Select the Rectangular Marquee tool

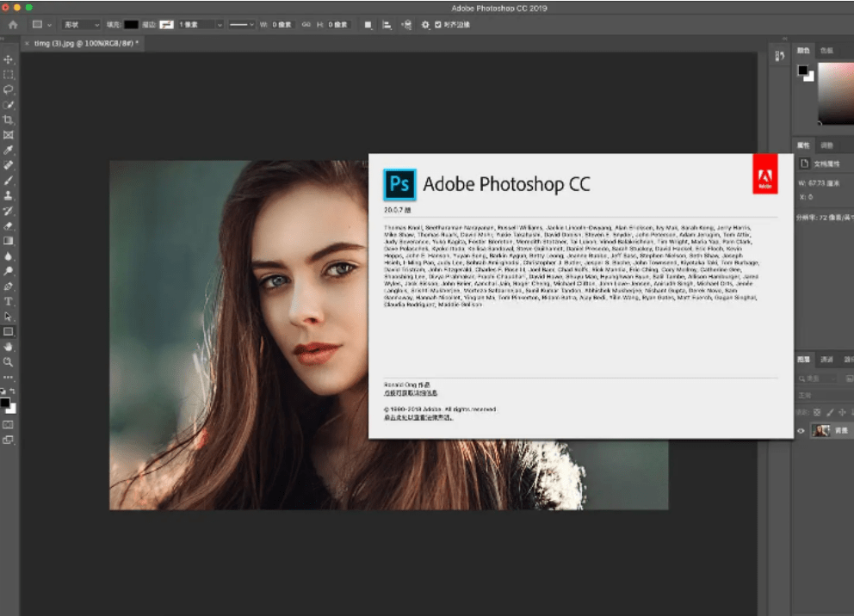pyautogui.click(x=8, y=75)
